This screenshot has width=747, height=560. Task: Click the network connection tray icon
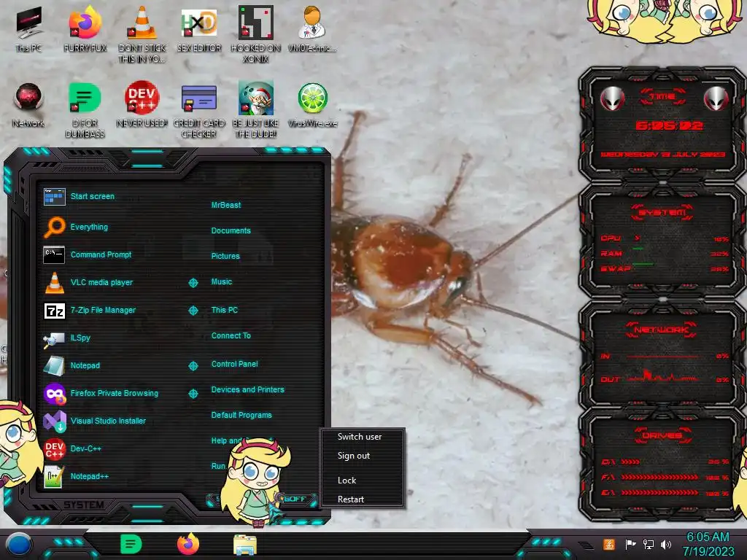coord(649,544)
